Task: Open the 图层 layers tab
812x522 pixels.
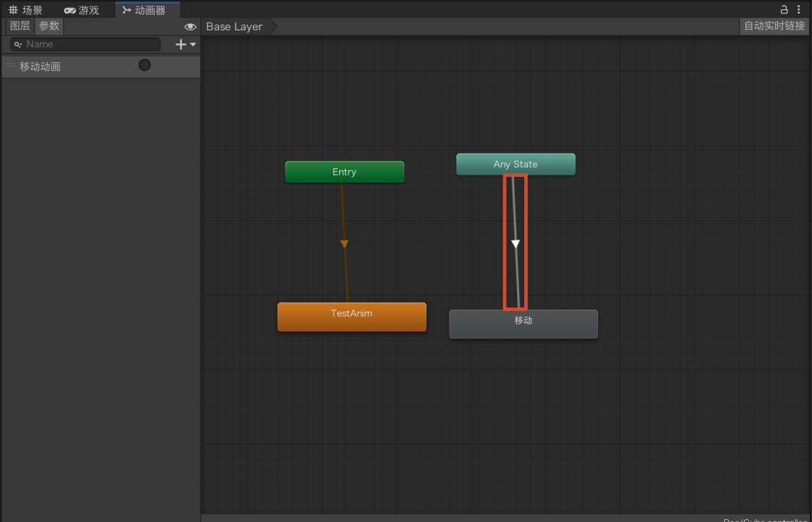Action: [x=20, y=26]
